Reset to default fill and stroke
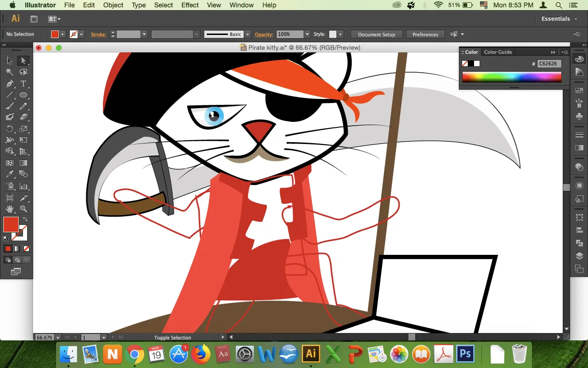The width and height of the screenshot is (588, 368). (6, 238)
